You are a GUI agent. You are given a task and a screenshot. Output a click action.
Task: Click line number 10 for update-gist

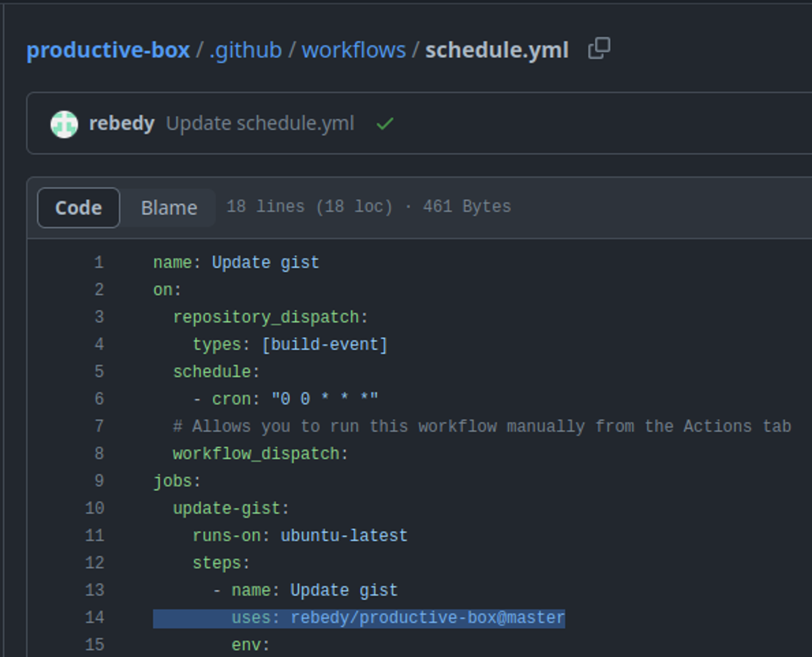pos(95,508)
